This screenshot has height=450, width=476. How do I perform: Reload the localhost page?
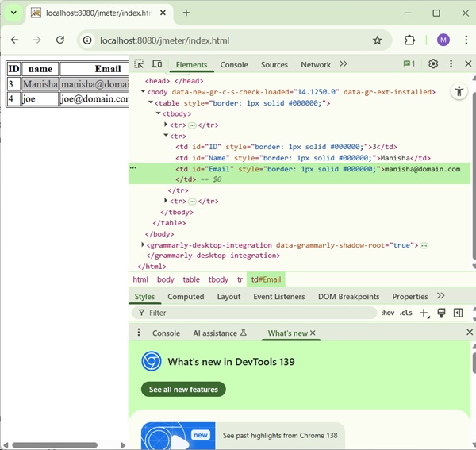[x=60, y=40]
